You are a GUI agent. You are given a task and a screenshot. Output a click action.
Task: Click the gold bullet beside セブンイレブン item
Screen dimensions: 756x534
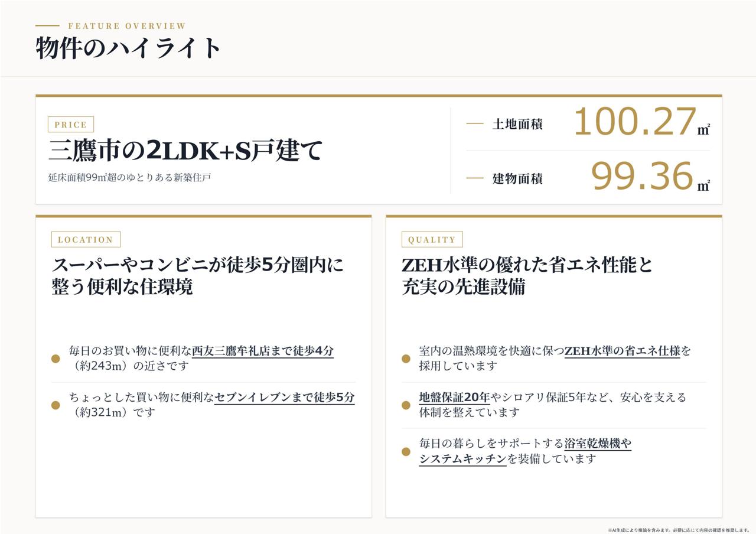(56, 405)
